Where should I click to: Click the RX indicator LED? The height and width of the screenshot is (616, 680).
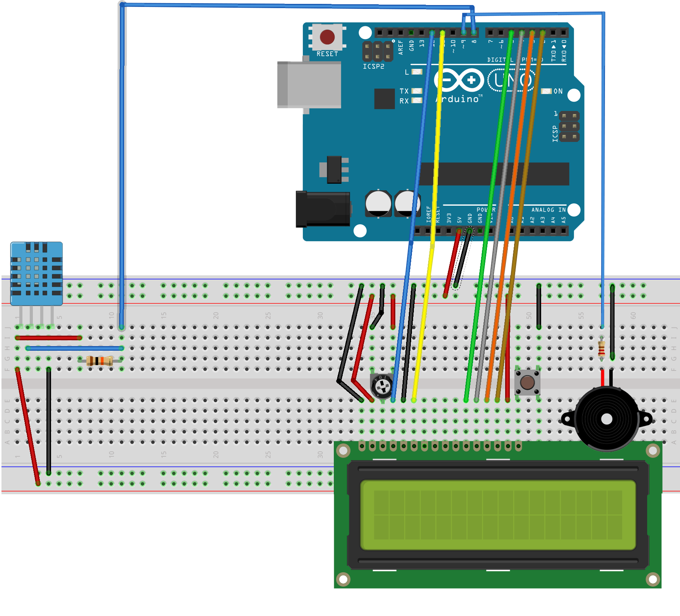point(417,101)
